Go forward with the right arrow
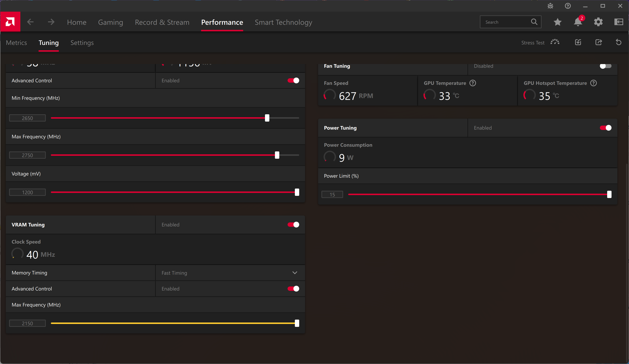This screenshot has height=364, width=629. [51, 22]
